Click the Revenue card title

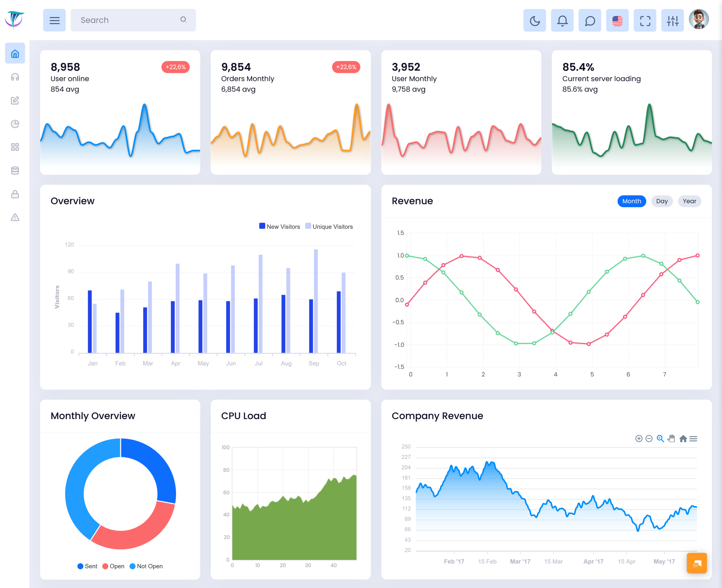click(x=412, y=201)
